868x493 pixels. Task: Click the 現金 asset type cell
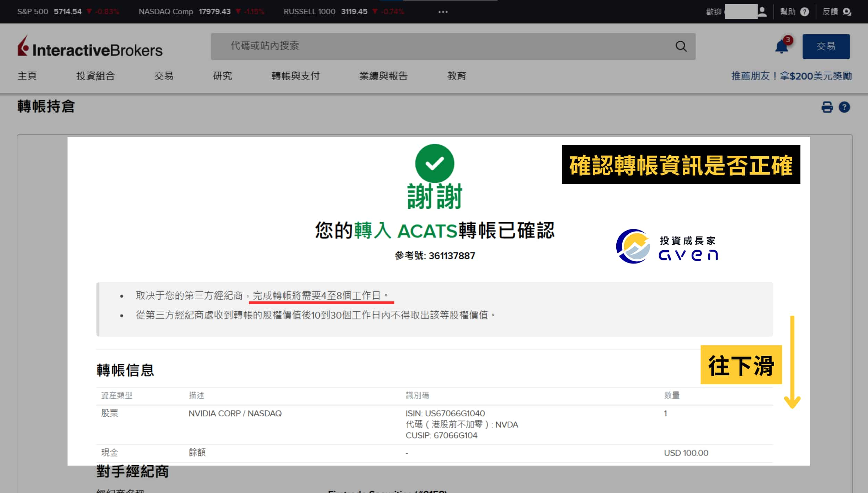[x=110, y=453]
